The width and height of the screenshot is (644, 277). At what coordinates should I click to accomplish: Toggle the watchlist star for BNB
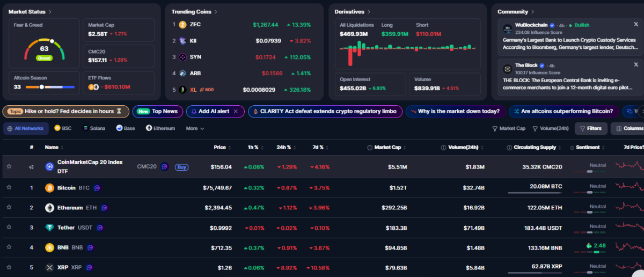[x=9, y=247]
